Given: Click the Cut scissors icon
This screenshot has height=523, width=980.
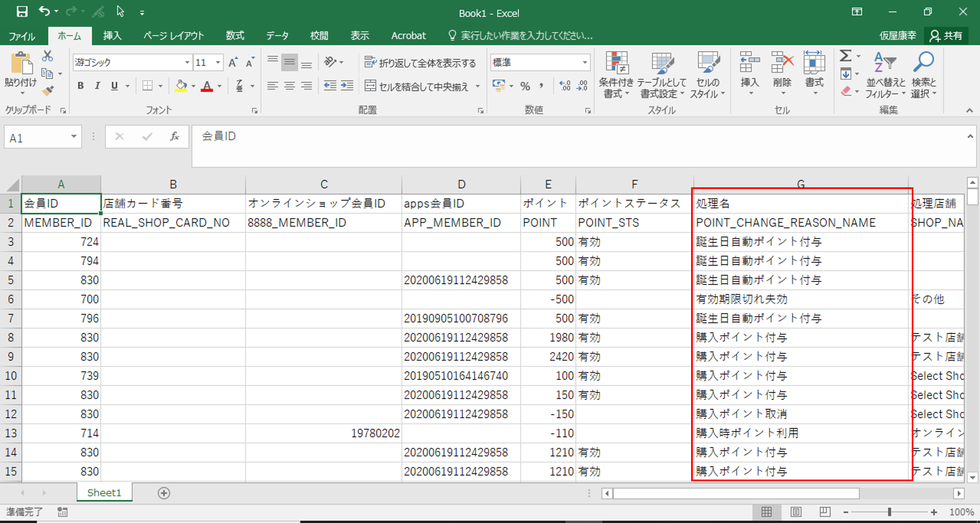Looking at the screenshot, I should [x=47, y=56].
